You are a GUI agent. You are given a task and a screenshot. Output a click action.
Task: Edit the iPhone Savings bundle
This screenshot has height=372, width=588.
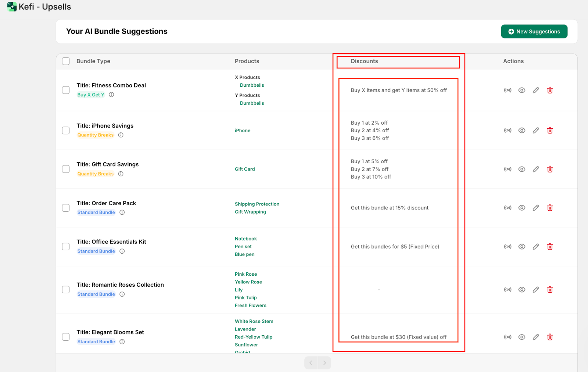[536, 130]
